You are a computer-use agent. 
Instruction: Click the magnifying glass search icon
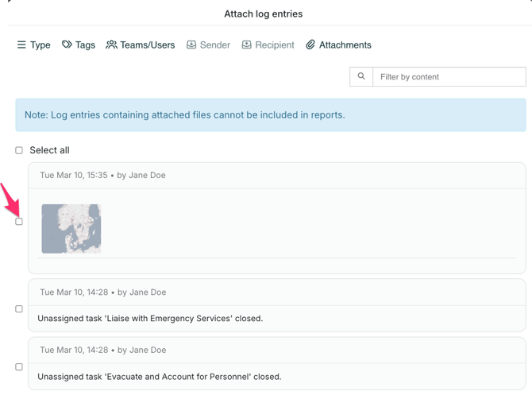tap(361, 76)
